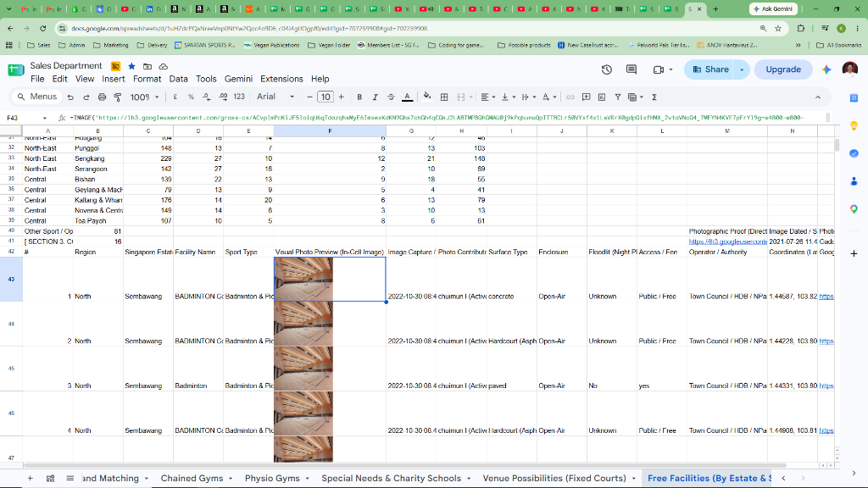Open the Chained Gyms tab menu arrow
The height and width of the screenshot is (488, 868).
(231, 479)
